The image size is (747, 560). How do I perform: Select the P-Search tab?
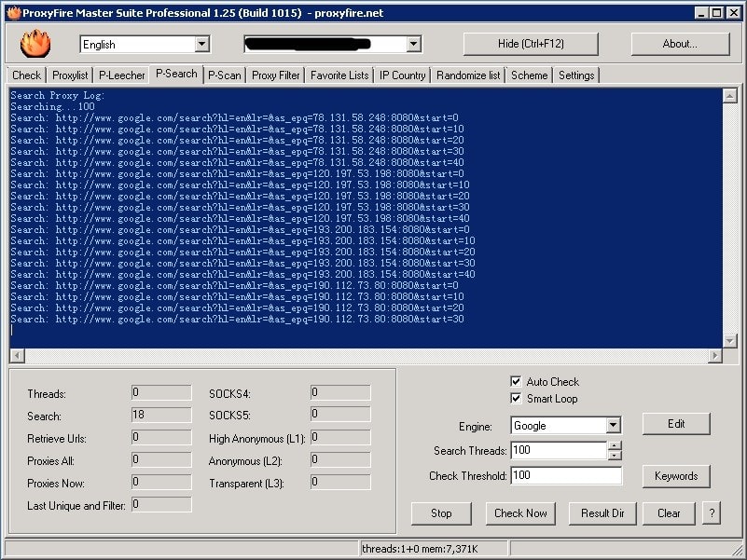(176, 74)
